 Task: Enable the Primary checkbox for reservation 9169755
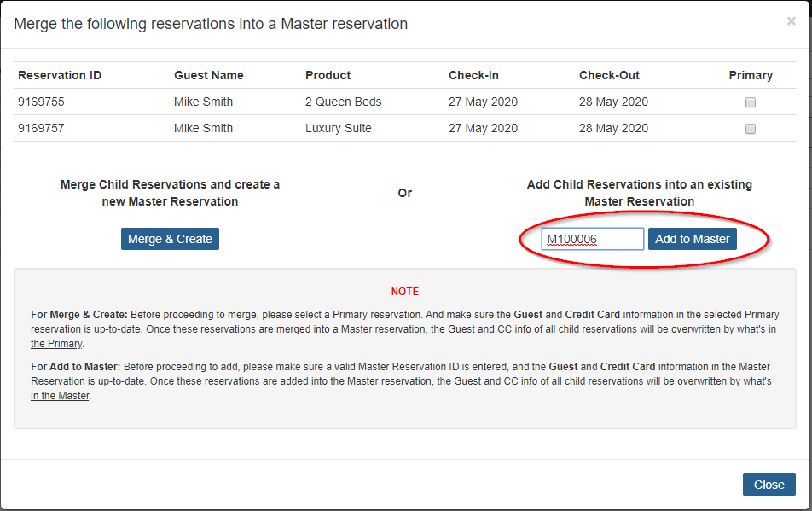click(750, 102)
